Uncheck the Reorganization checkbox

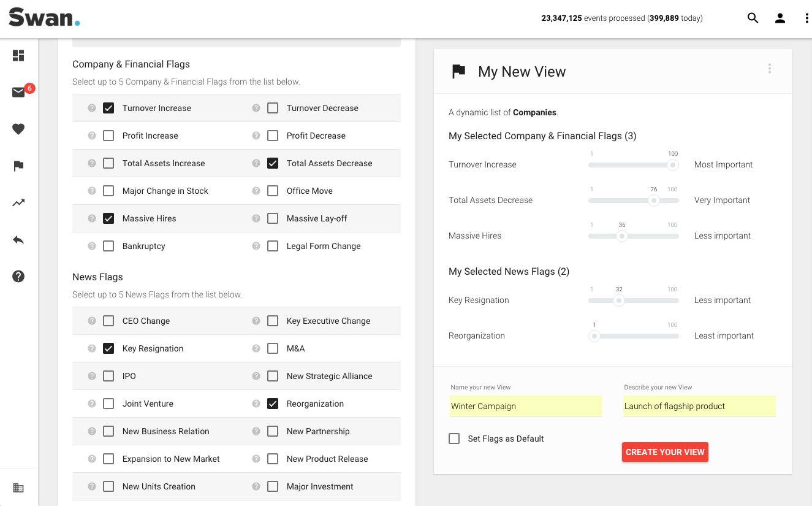273,404
